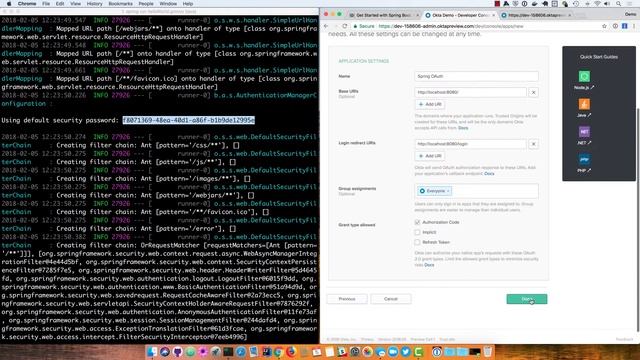Enable the Refresh Token grant type
640x360 pixels.
[417, 242]
